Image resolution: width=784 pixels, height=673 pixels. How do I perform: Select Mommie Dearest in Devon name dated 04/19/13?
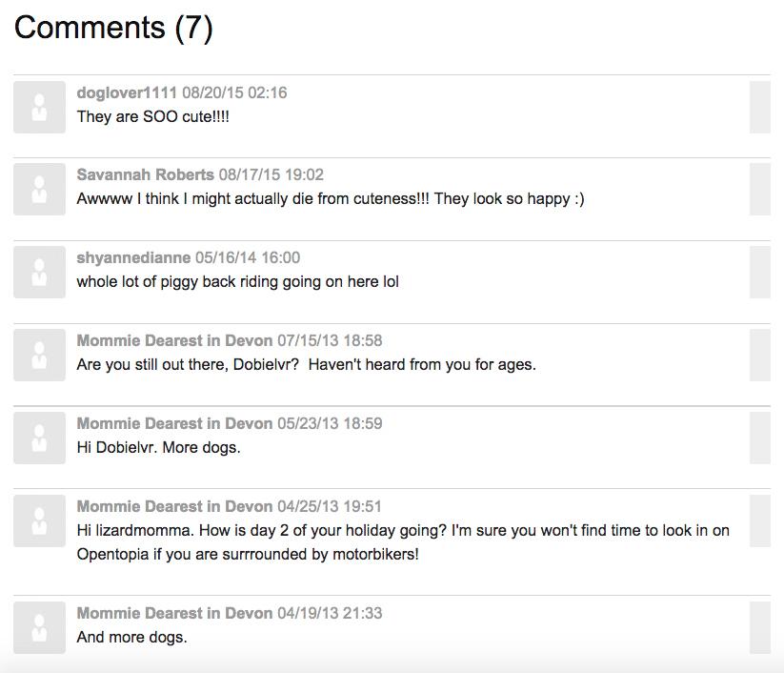(174, 613)
